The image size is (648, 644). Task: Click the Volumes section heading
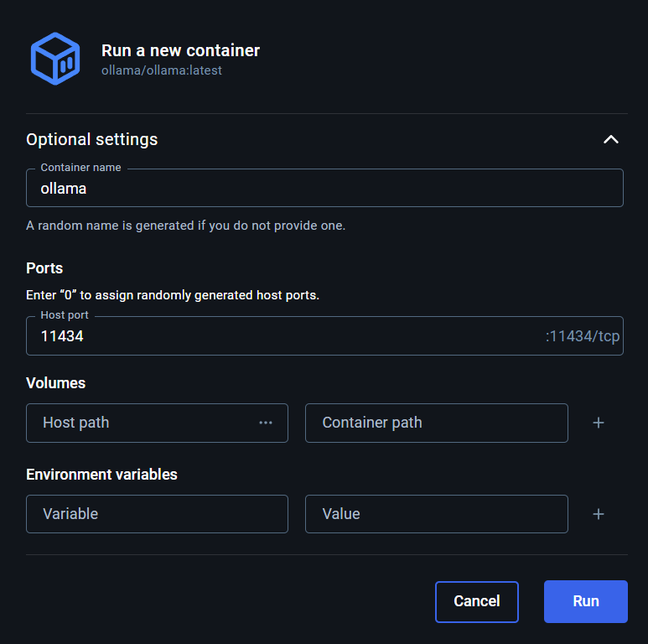pos(56,383)
